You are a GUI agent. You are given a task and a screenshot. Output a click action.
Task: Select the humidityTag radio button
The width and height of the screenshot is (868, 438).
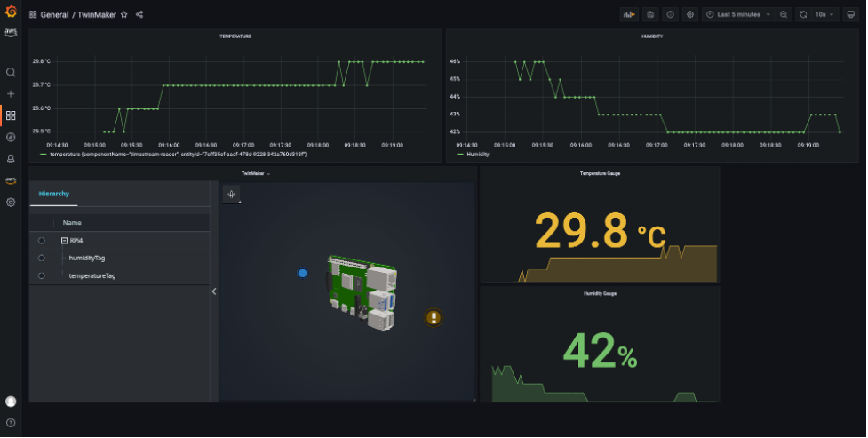[42, 258]
